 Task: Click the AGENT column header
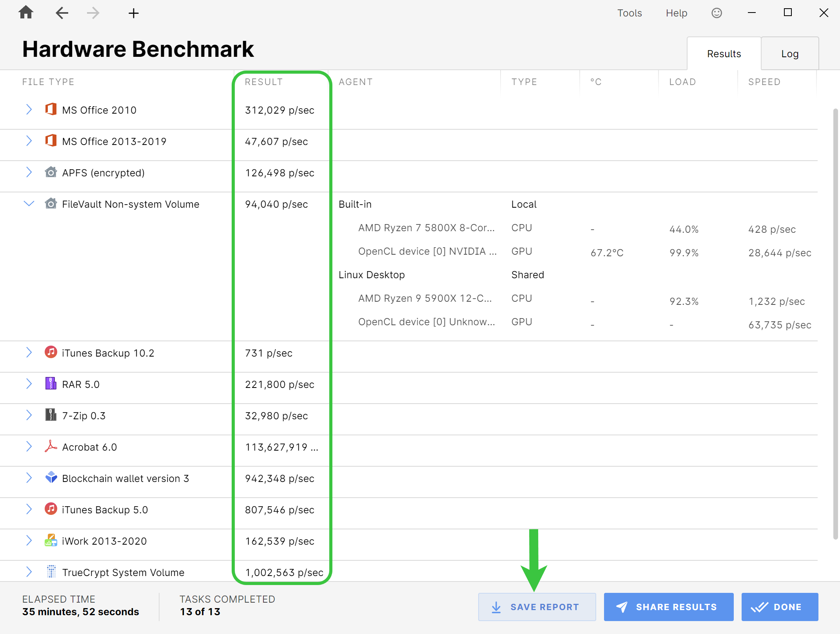coord(356,82)
